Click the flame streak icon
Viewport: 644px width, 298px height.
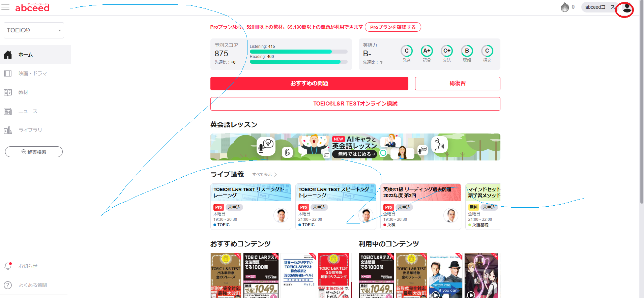pyautogui.click(x=564, y=7)
